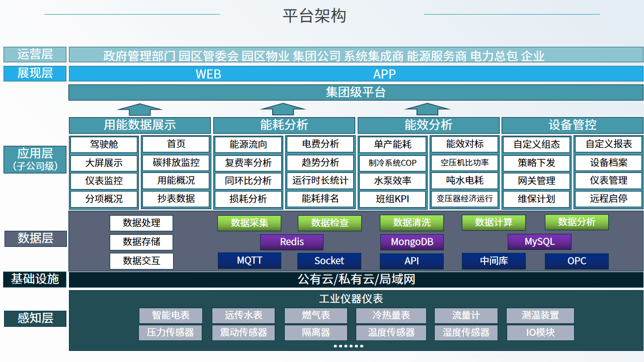Choose the OPC protocol block
This screenshot has height=362, width=644.
pyautogui.click(x=577, y=261)
